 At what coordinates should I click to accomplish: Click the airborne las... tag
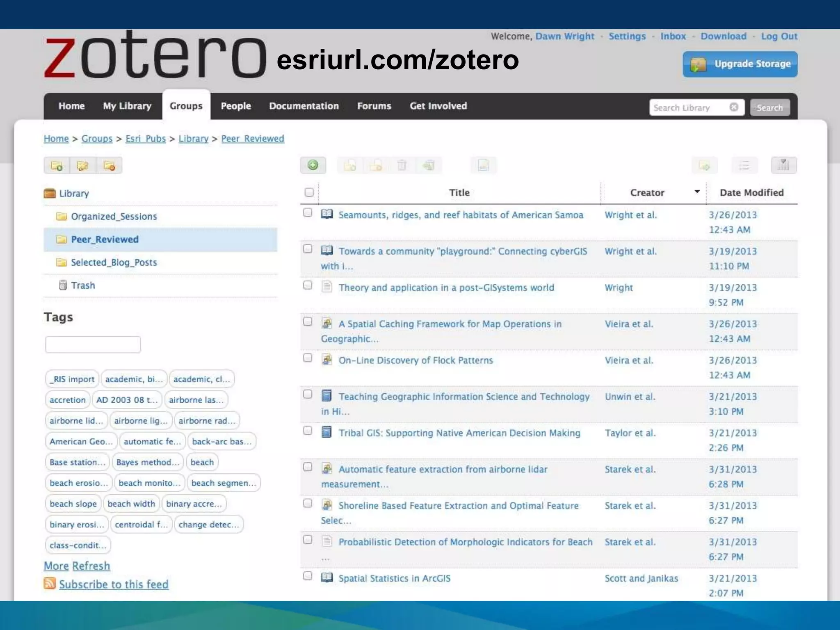pos(196,400)
